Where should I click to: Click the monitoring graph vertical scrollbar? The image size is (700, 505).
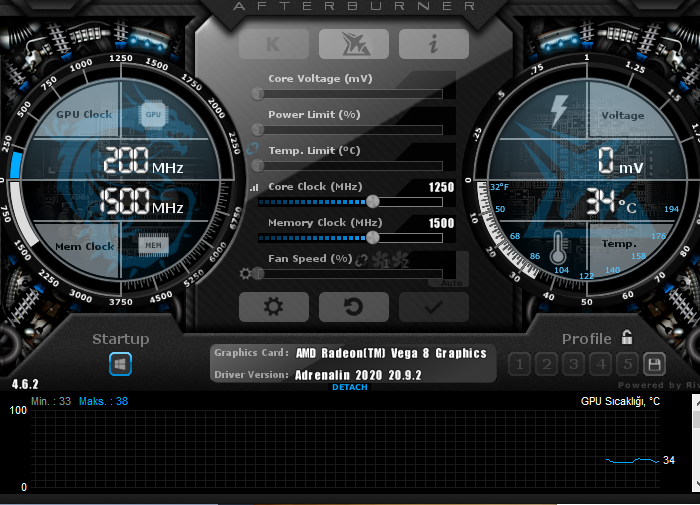pyautogui.click(x=696, y=443)
